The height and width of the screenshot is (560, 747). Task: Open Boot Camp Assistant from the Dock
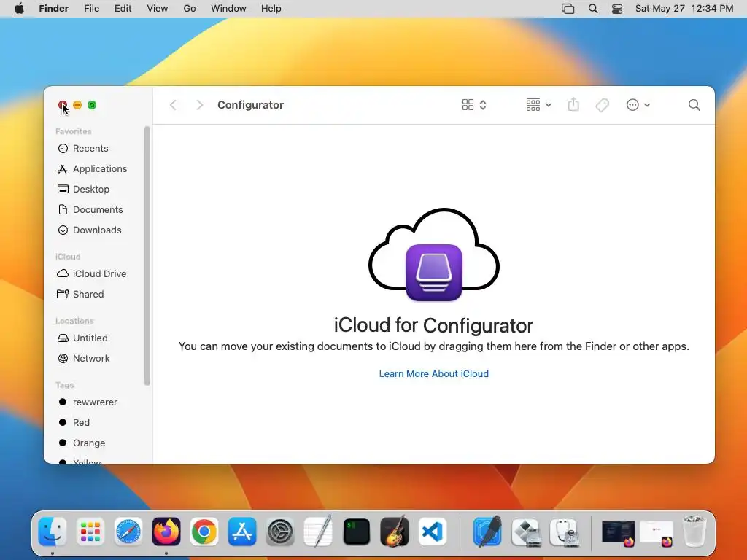[527, 532]
